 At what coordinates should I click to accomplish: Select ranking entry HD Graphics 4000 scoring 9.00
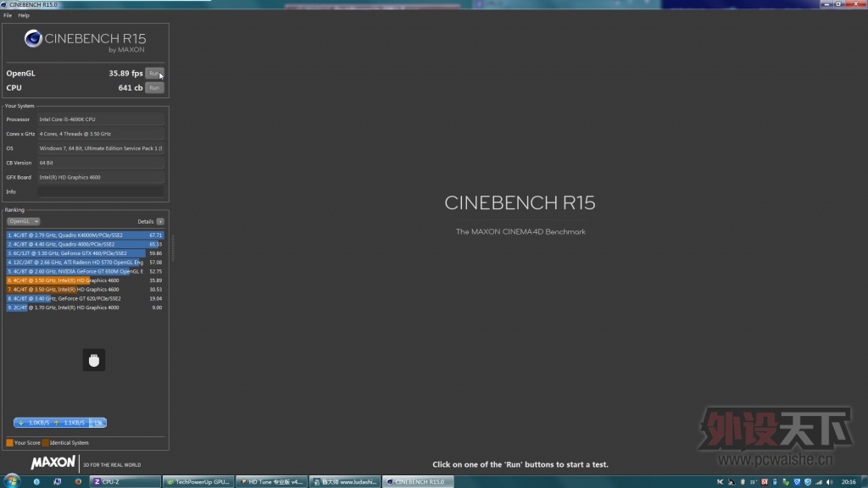tap(85, 308)
